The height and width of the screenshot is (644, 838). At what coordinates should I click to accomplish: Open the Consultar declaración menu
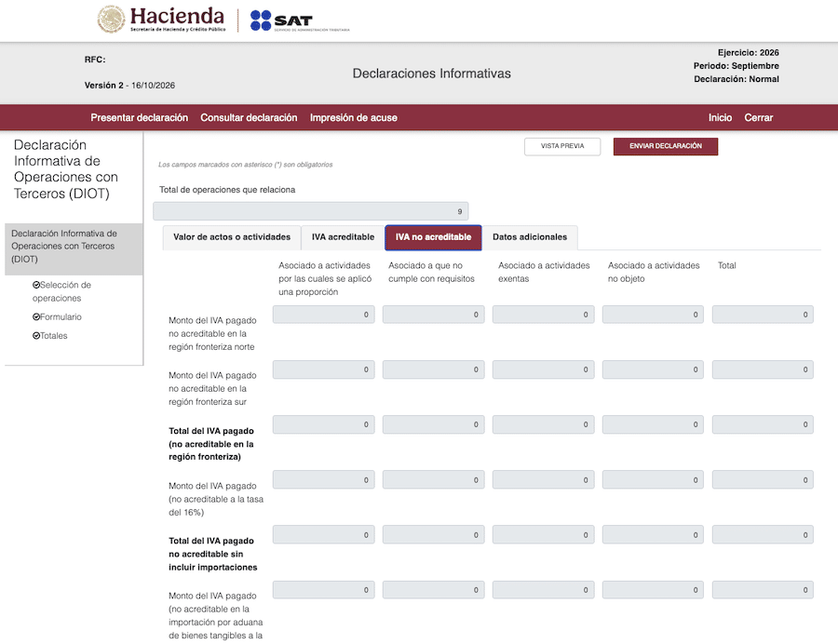(x=249, y=117)
